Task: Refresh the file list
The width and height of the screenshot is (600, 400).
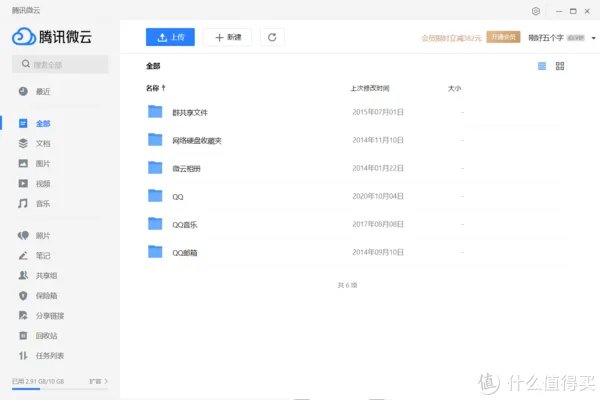Action: tap(272, 37)
